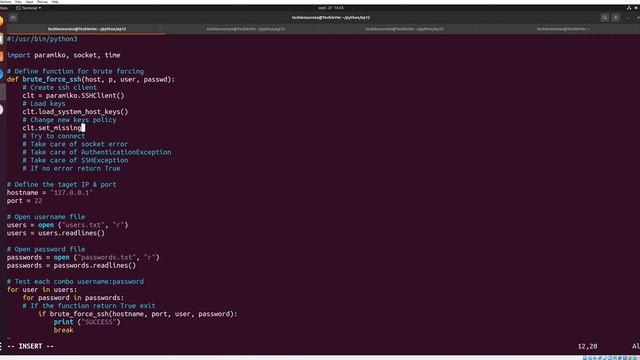Click the 'port = 22' line
The width and height of the screenshot is (640, 360).
tap(24, 201)
